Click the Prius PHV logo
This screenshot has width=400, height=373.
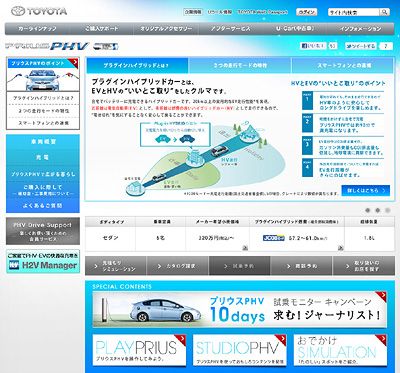pyautogui.click(x=62, y=46)
